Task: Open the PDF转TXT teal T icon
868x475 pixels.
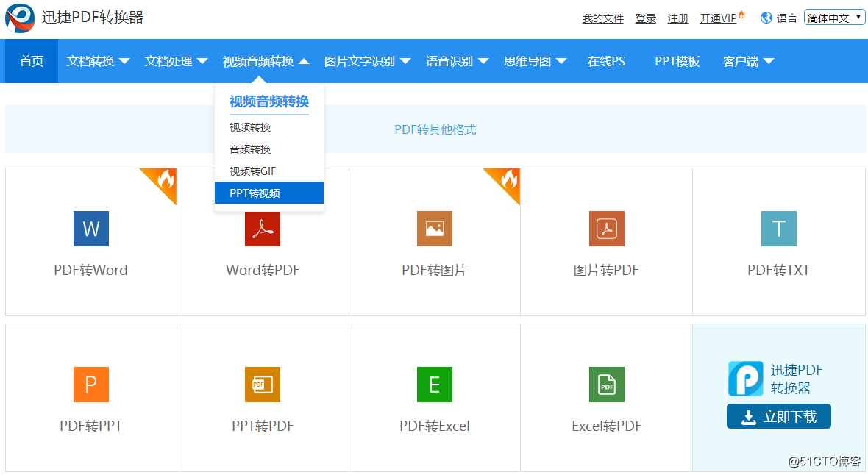Action: [779, 229]
